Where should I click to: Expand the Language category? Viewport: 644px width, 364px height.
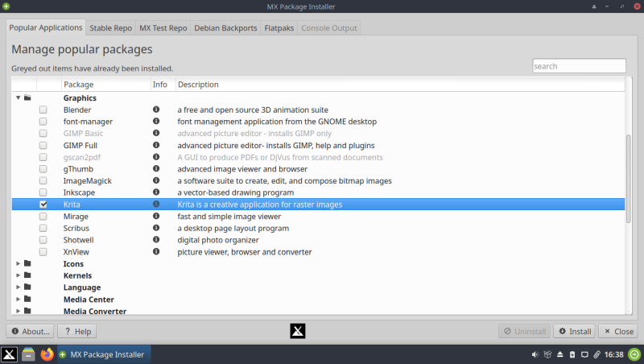pos(18,287)
